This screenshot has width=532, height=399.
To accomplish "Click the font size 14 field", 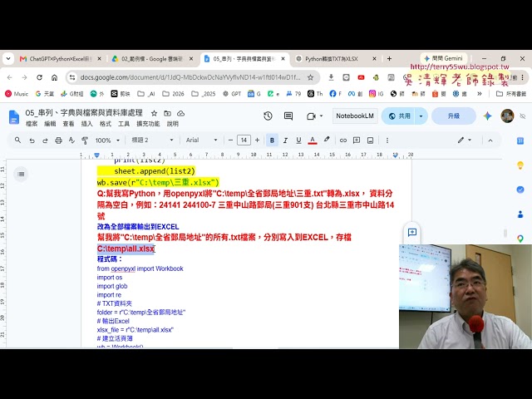I will [244, 140].
